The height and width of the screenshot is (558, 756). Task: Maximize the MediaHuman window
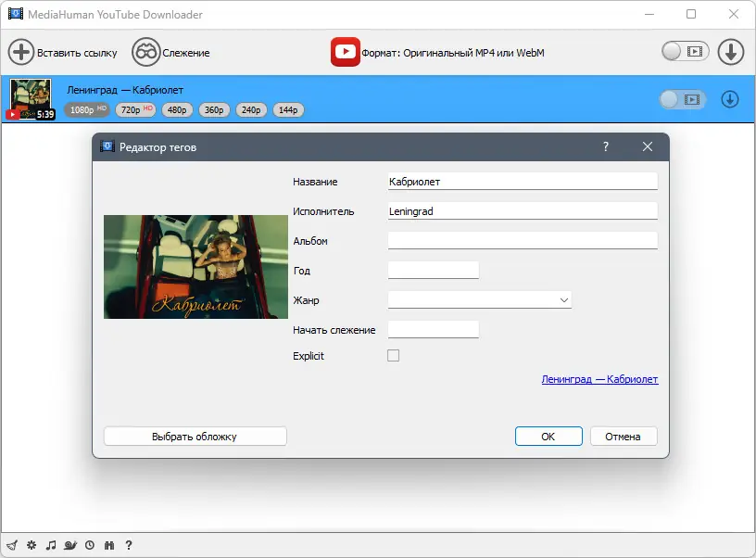point(691,14)
